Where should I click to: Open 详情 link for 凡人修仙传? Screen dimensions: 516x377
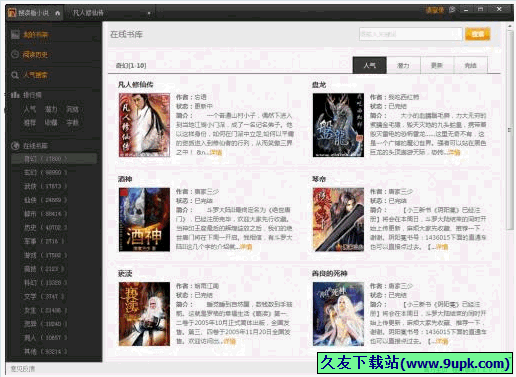216,153
